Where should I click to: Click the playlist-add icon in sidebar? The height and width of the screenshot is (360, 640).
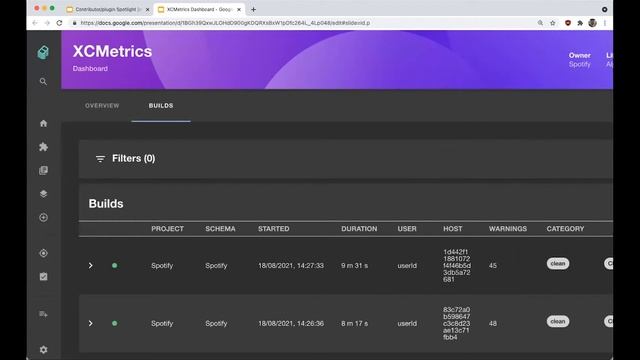coord(43,314)
